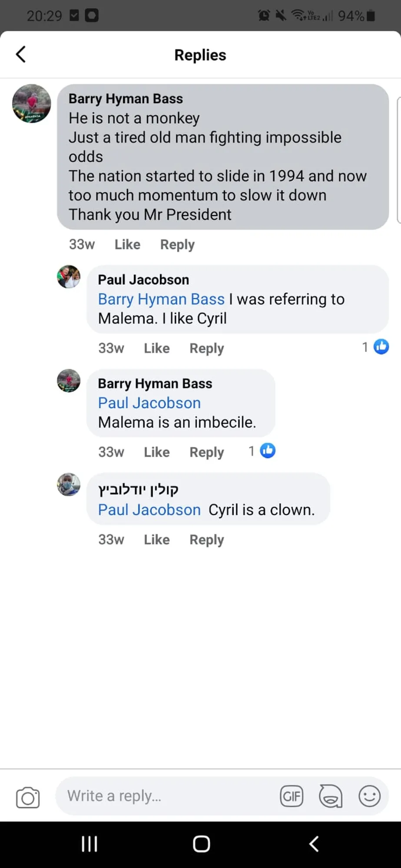401x868 pixels.
Task: Like the 'Cyril is a clown' reply
Action: (156, 539)
